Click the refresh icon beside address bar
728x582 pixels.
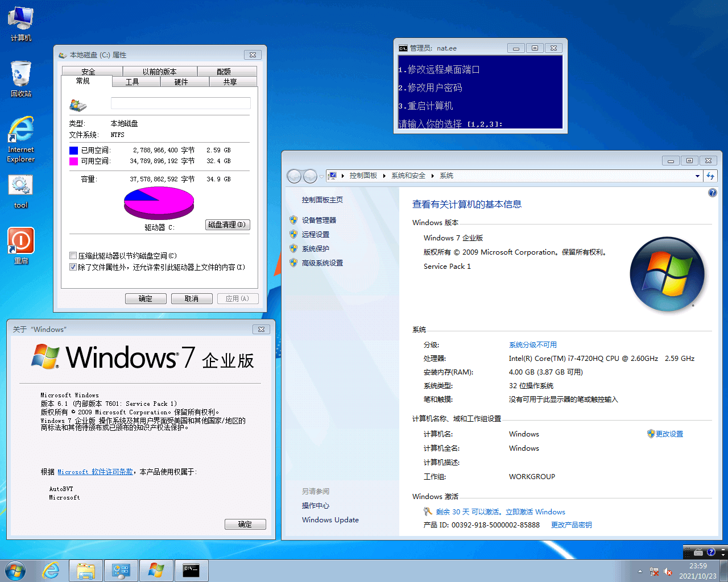710,176
